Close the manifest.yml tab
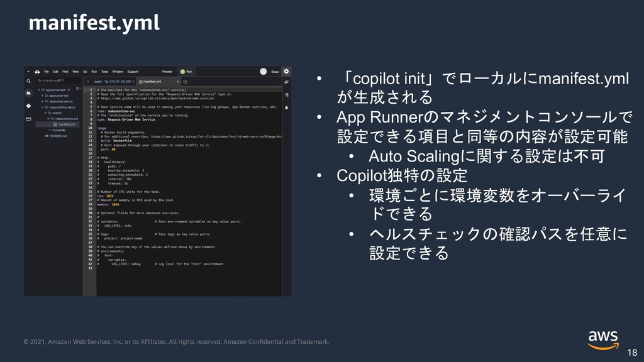This screenshot has height=362, width=644. 178,82
